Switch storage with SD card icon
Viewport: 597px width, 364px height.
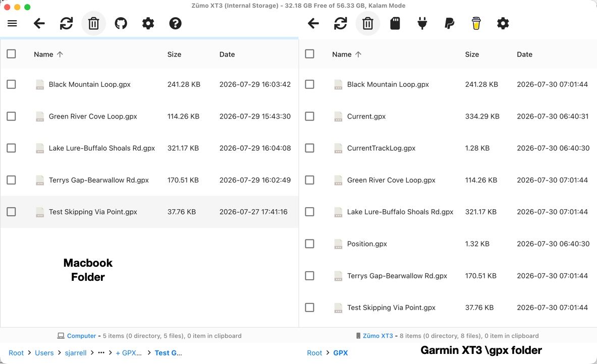[x=395, y=24]
